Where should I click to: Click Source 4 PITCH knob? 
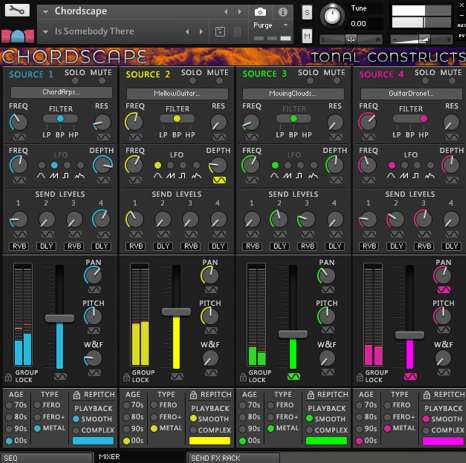point(442,316)
